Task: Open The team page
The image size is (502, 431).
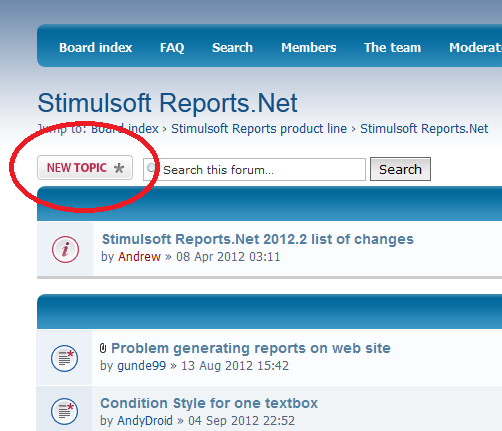Action: pos(392,47)
